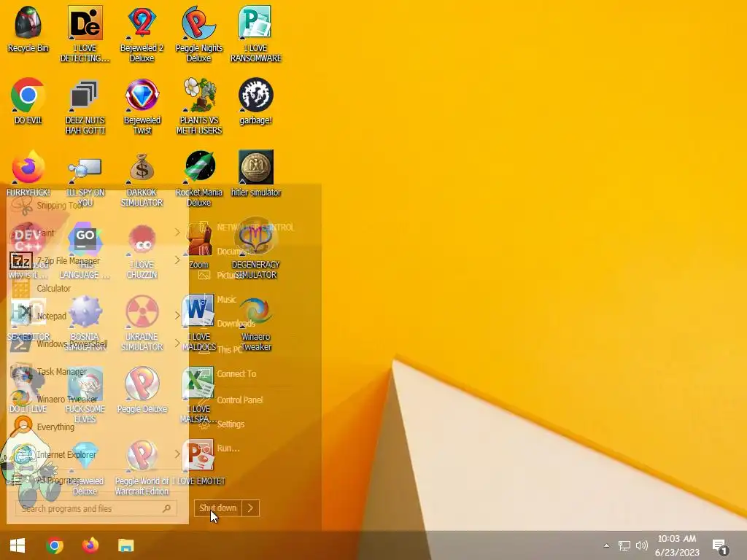
Task: Open Settings from Start menu right pane
Action: click(231, 424)
